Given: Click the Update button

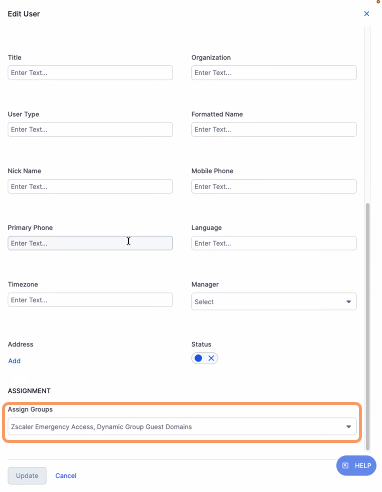Looking at the screenshot, I should click(27, 476).
